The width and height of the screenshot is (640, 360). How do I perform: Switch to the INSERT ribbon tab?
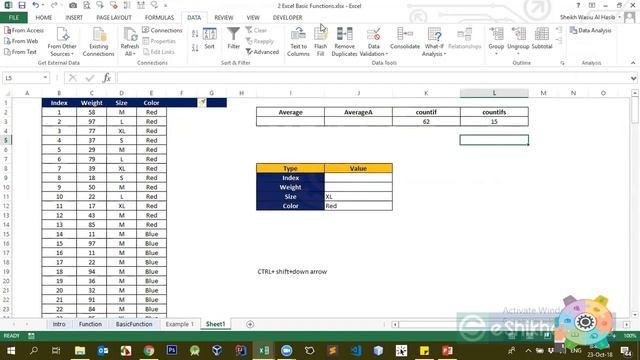[x=74, y=18]
